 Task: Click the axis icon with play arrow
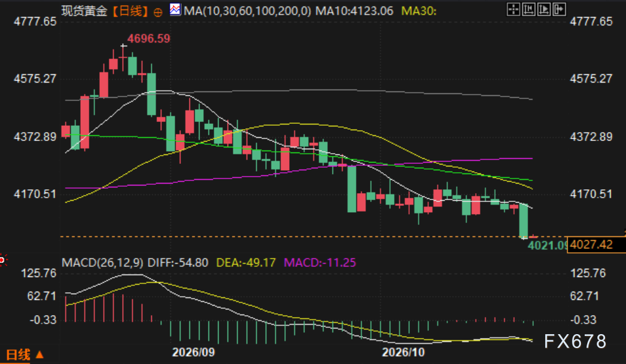tap(544, 9)
